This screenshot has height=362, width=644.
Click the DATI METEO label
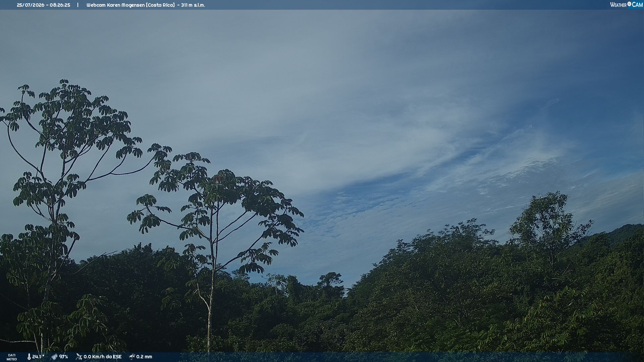[x=12, y=357]
